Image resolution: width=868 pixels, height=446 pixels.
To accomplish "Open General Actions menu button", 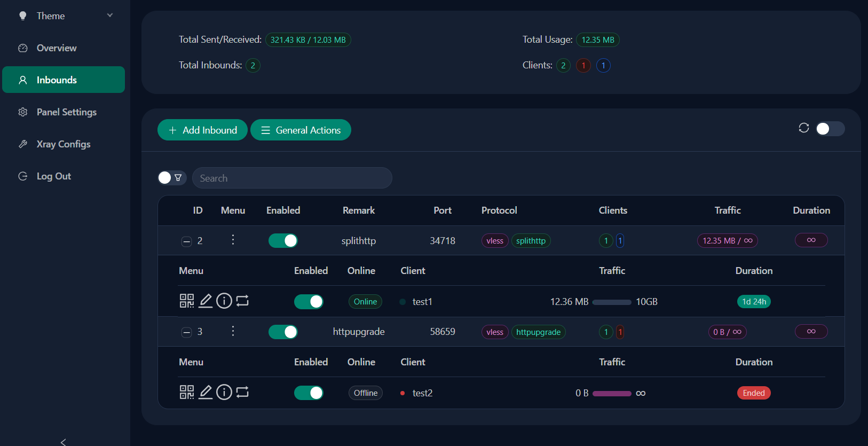I will [x=301, y=130].
